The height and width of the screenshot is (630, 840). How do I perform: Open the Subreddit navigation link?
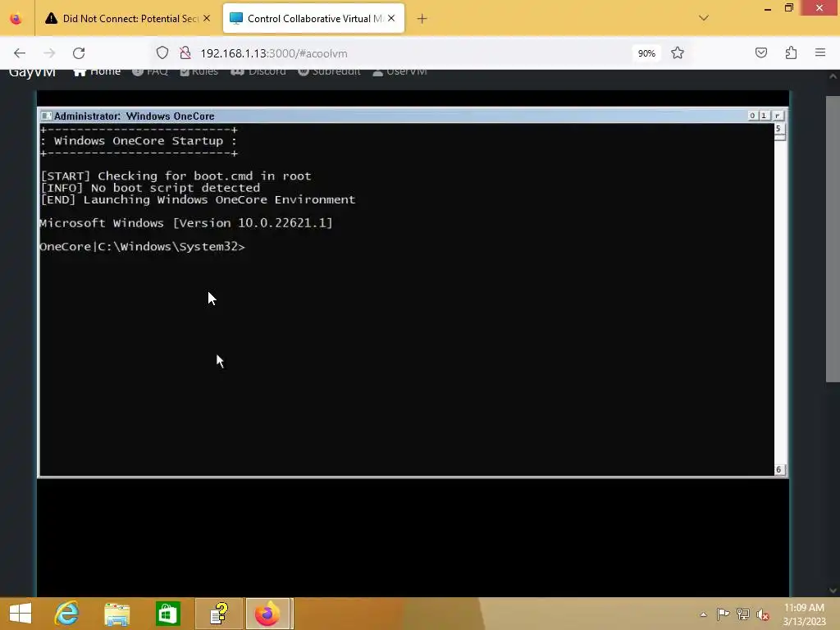[x=329, y=71]
